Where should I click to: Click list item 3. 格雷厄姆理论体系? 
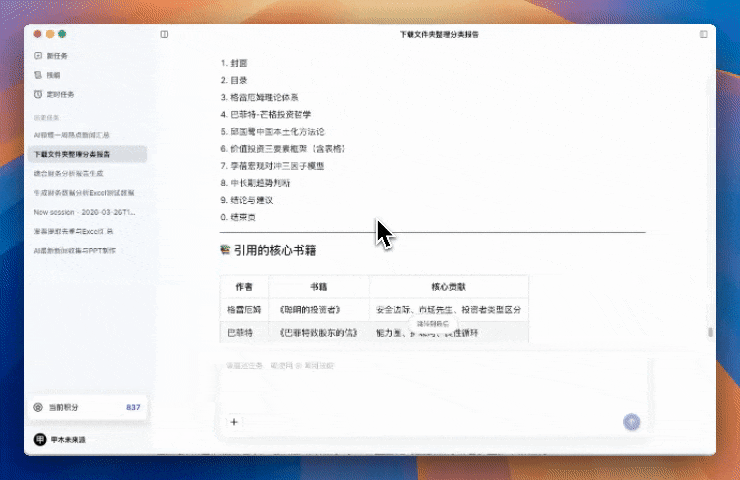(260, 97)
